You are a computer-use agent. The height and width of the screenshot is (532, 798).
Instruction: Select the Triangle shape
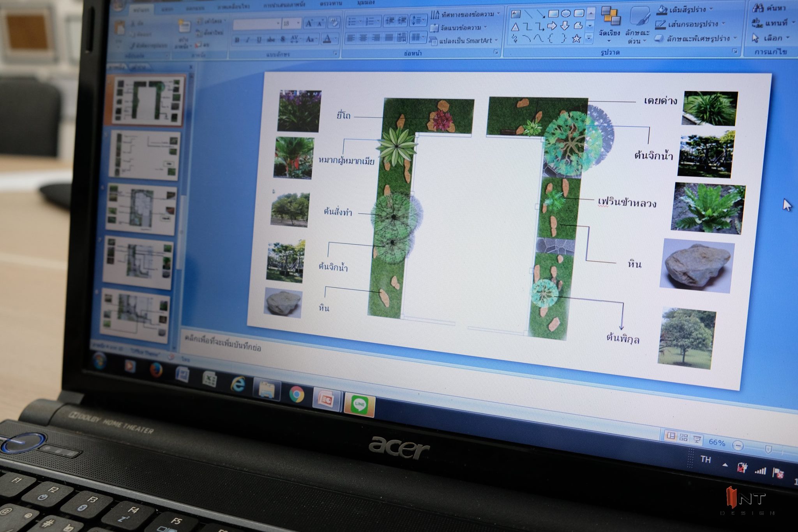tap(515, 27)
